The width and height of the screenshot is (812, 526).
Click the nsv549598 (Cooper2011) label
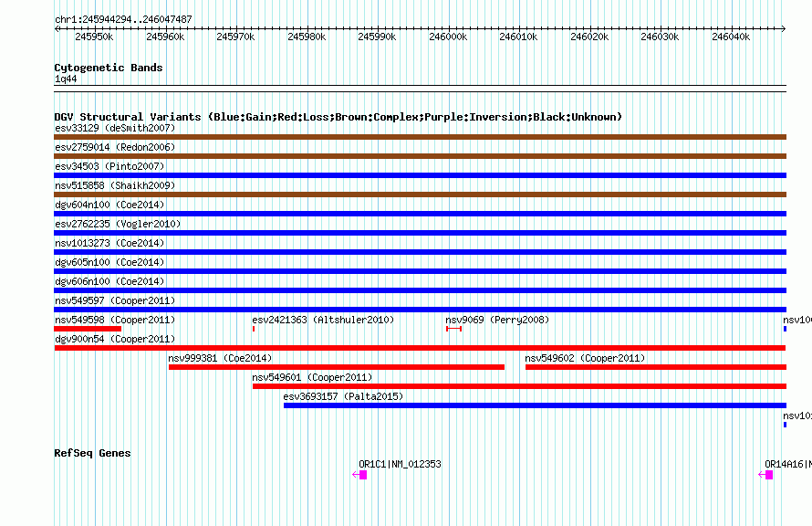(x=115, y=320)
